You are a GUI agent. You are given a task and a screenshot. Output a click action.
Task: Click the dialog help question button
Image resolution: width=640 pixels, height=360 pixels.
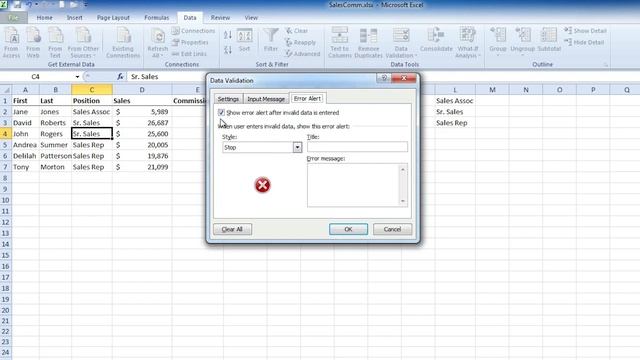click(x=384, y=78)
